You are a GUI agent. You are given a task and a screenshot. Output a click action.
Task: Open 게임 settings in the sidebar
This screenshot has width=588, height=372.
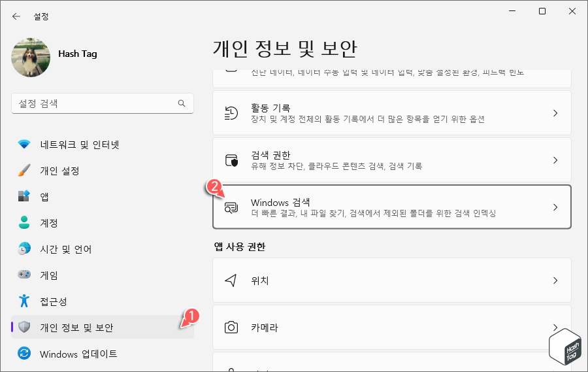coord(103,275)
